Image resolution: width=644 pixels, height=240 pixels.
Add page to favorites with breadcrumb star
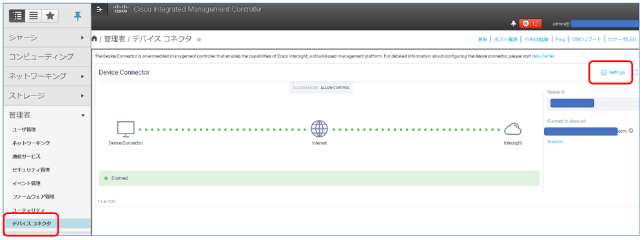(199, 39)
